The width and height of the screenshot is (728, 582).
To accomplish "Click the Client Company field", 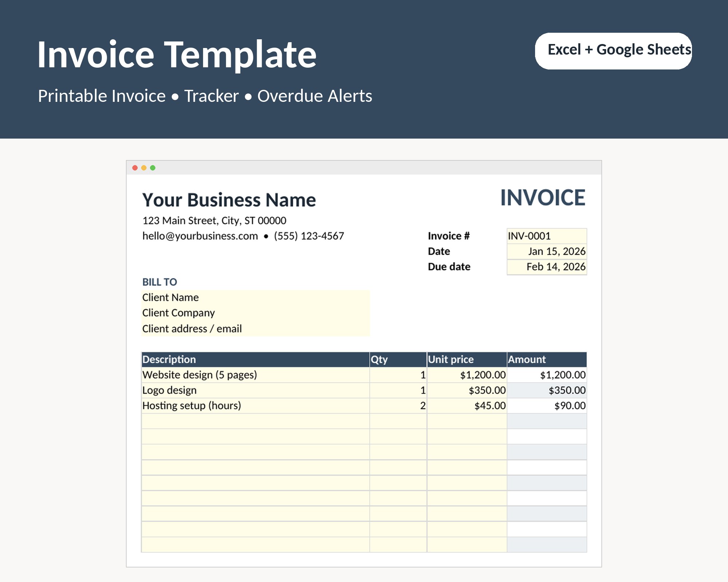I will (x=256, y=313).
